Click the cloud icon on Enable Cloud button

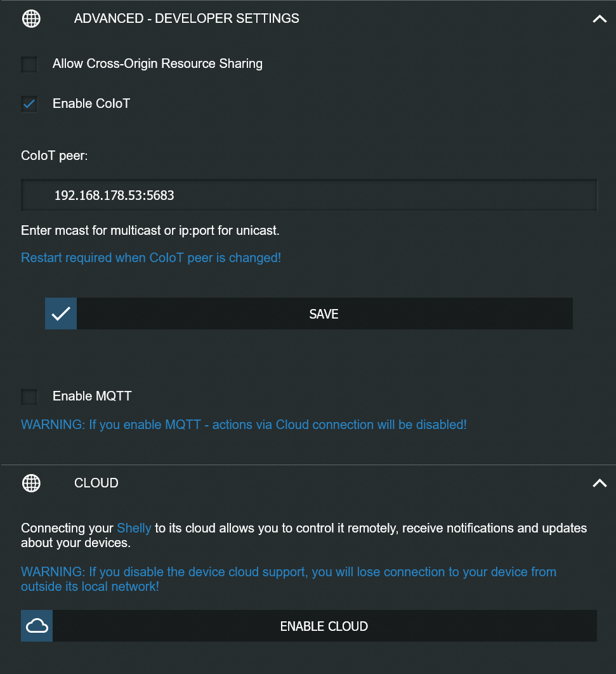37,626
